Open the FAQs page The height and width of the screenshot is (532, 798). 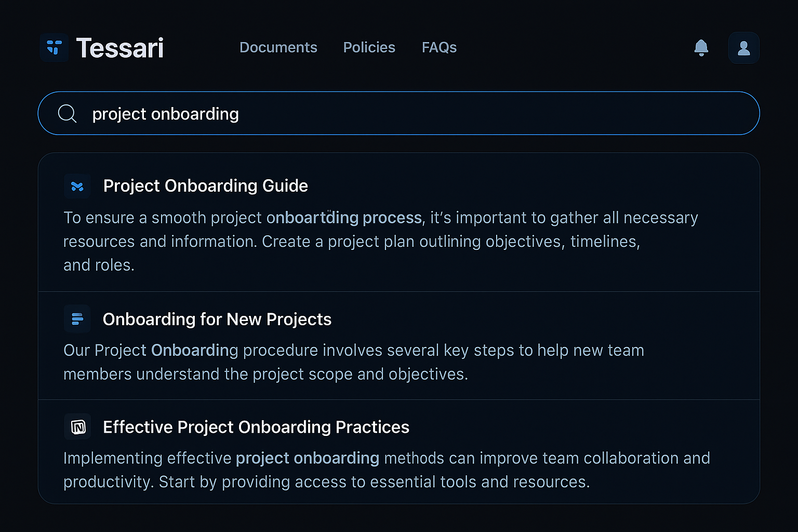pos(439,47)
